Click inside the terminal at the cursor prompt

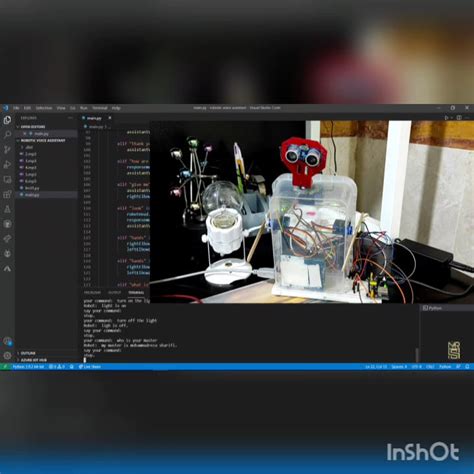point(85,360)
